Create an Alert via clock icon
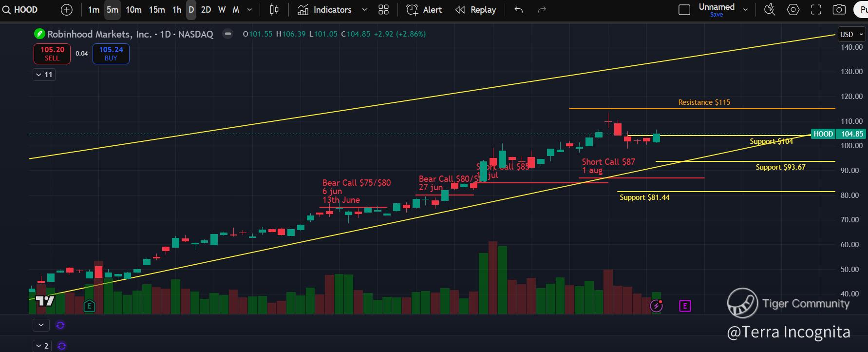868x352 pixels. click(x=424, y=10)
